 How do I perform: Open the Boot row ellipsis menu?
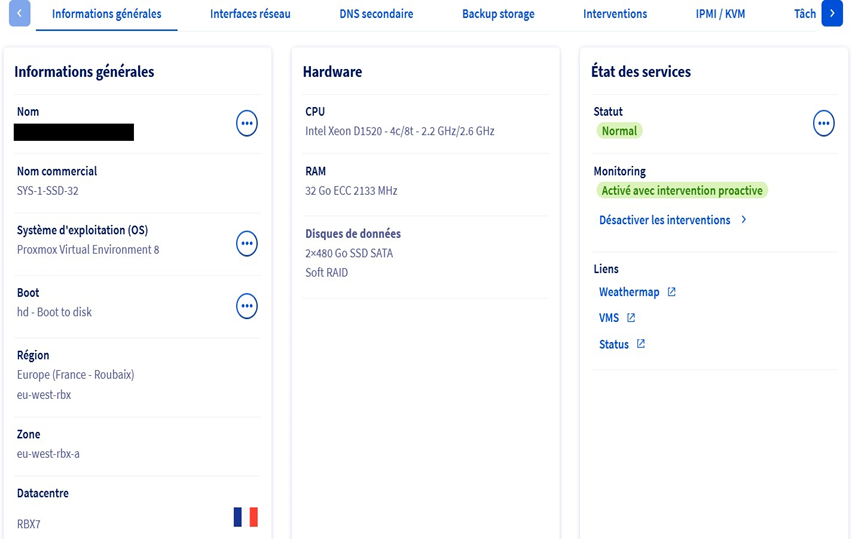tap(247, 305)
